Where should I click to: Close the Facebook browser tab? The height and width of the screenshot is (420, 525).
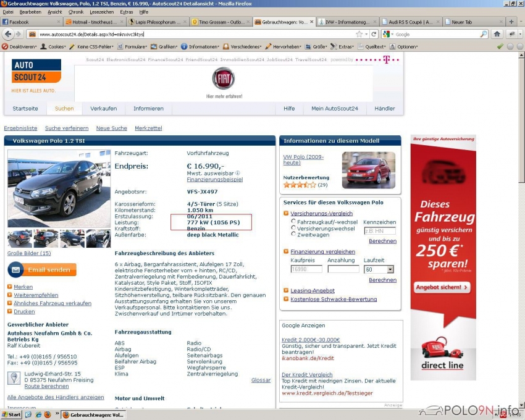(59, 22)
